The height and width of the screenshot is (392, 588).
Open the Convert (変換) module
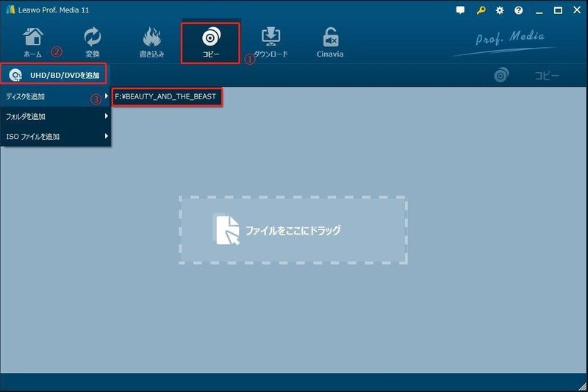click(x=93, y=43)
